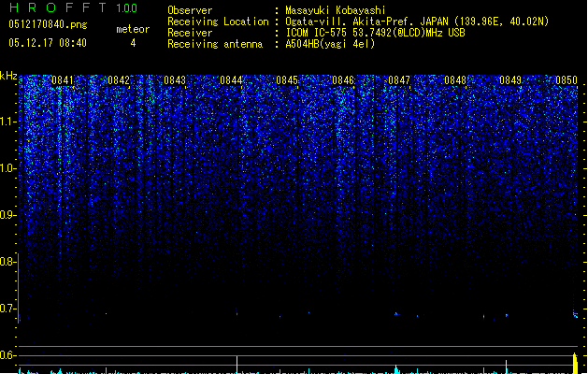The width and height of the screenshot is (588, 374).
Task: Click the 0847 time marker
Action: [x=399, y=80]
